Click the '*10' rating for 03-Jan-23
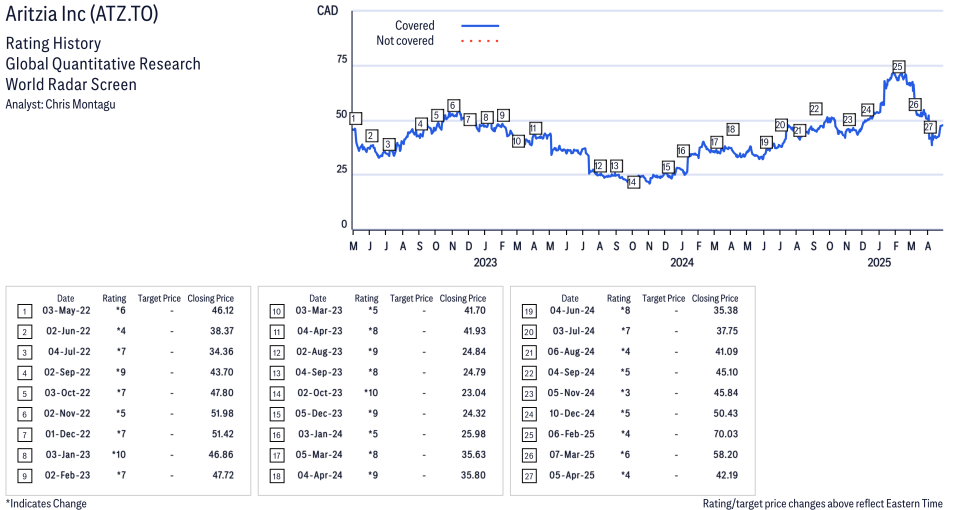The image size is (954, 510). pyautogui.click(x=119, y=455)
